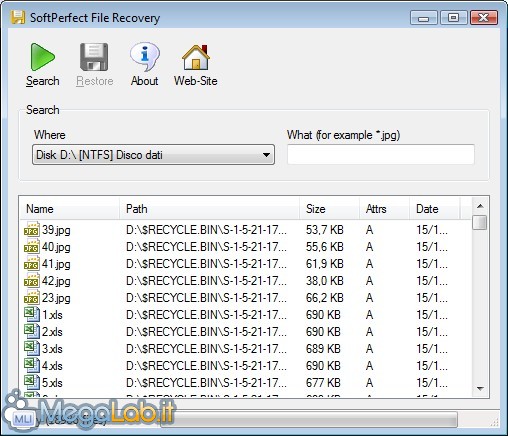Viewport: 508px width, 436px height.
Task: Sort list by Attrs column header
Action: tap(384, 209)
